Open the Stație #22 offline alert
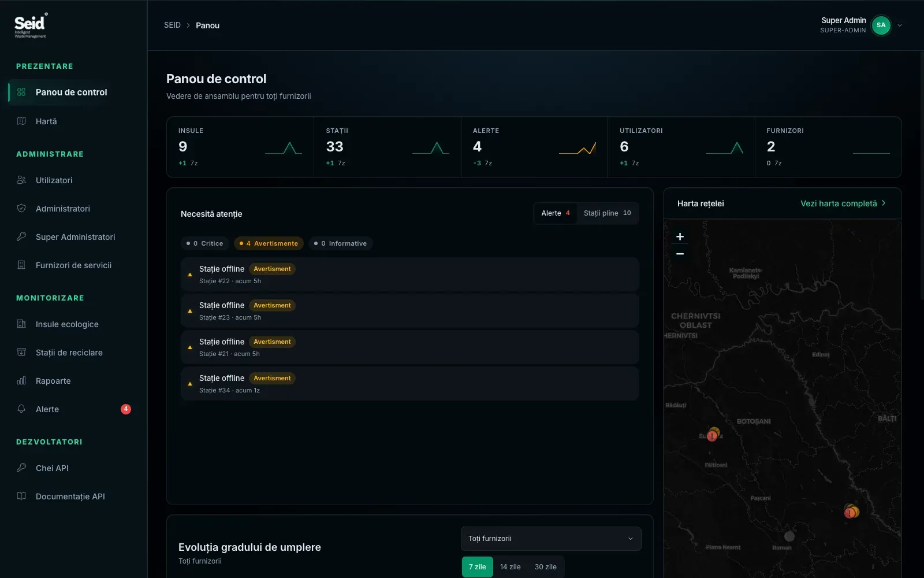This screenshot has height=578, width=924. [x=410, y=275]
